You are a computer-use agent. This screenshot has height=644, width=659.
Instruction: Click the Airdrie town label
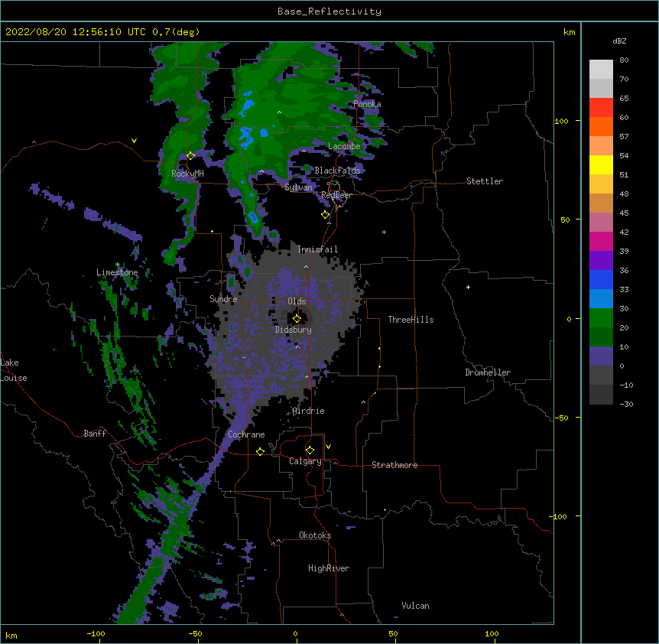309,411
